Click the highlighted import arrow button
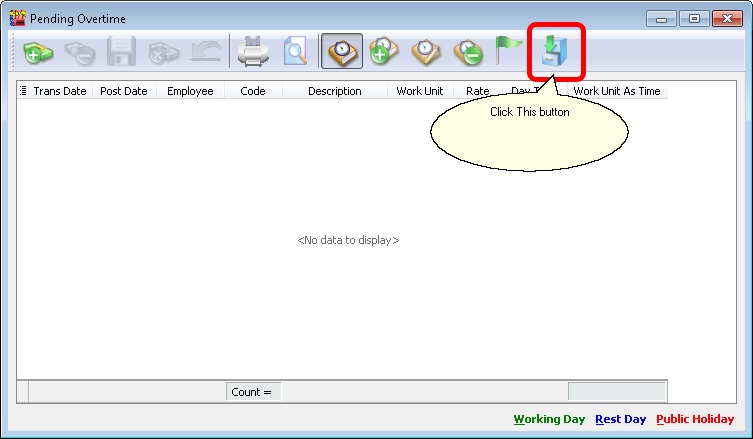The image size is (753, 439). click(x=555, y=51)
